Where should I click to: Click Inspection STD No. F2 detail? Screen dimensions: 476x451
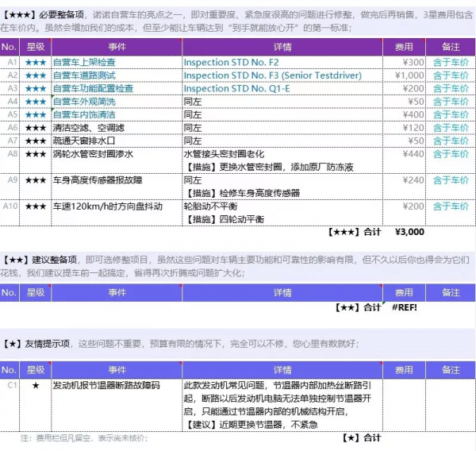(282, 62)
